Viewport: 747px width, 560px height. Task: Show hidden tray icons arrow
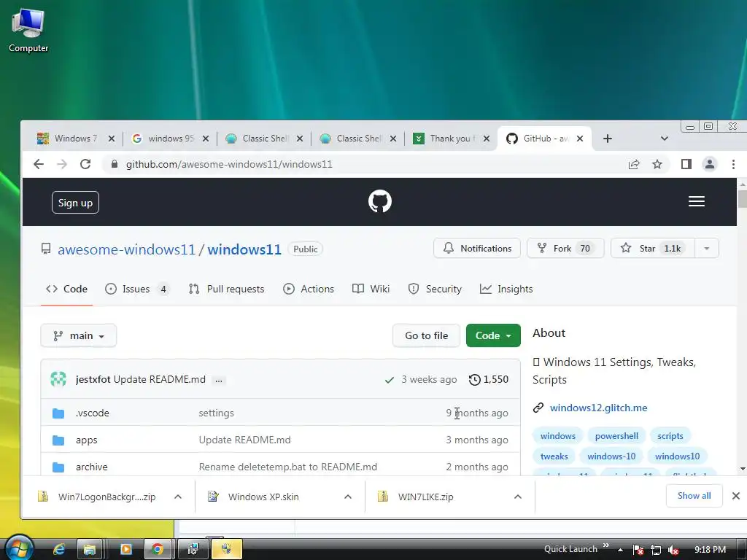tap(620, 550)
